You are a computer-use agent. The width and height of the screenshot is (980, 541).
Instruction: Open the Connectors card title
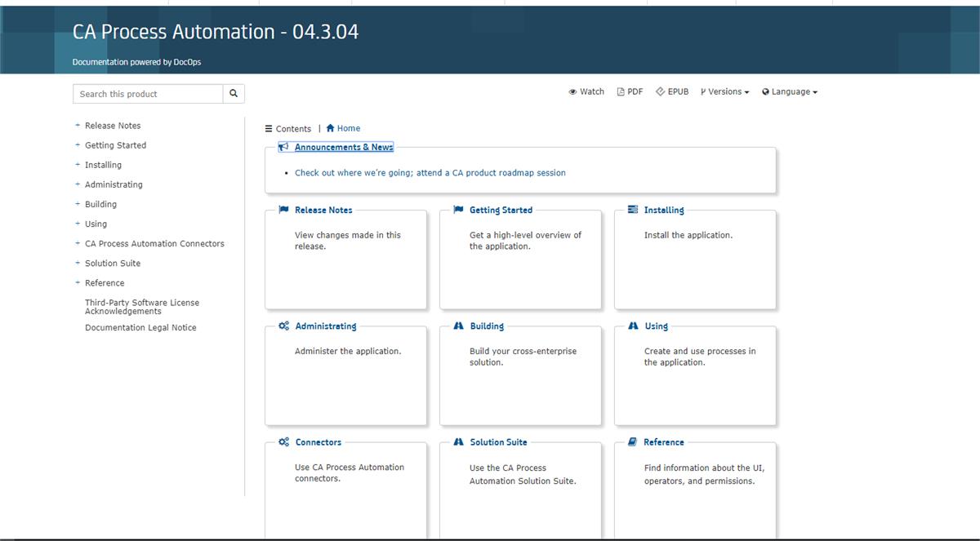[x=318, y=442]
